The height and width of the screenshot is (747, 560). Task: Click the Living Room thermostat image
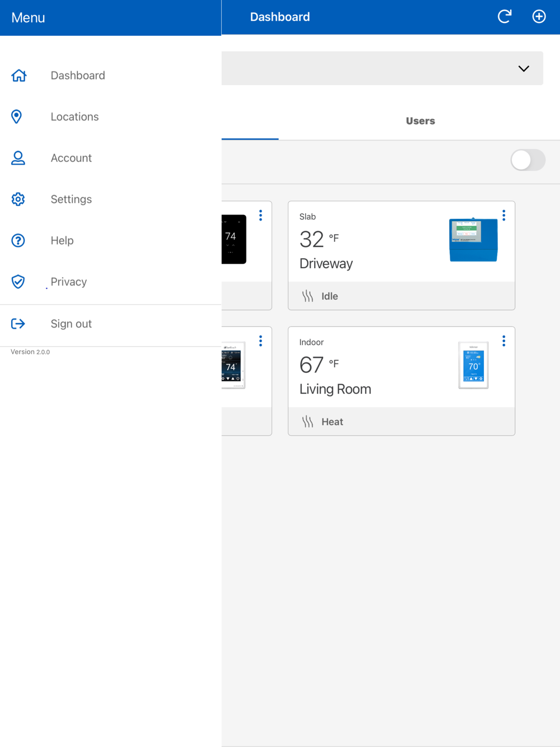473,365
